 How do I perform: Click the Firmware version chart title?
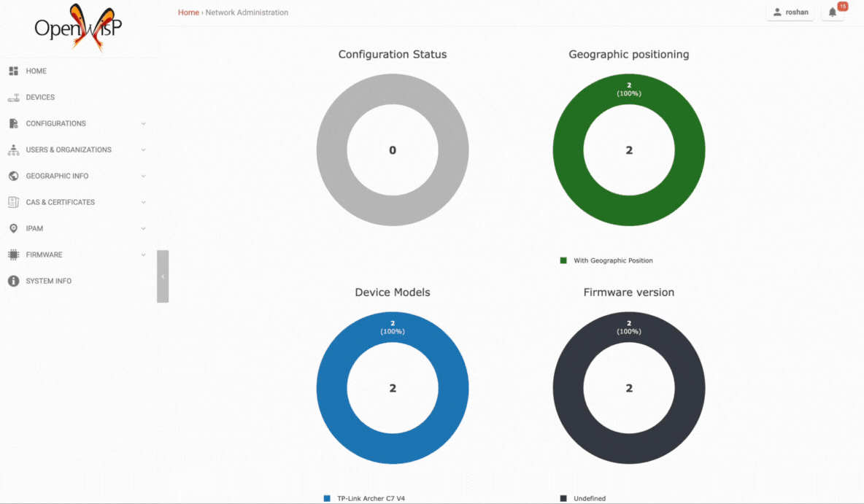point(629,292)
